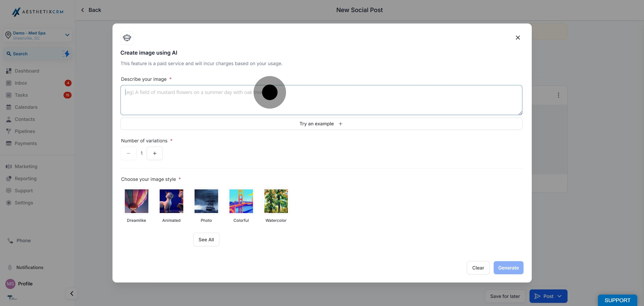Click the quick actions lightning icon
The height and width of the screenshot is (306, 644).
coord(66,53)
